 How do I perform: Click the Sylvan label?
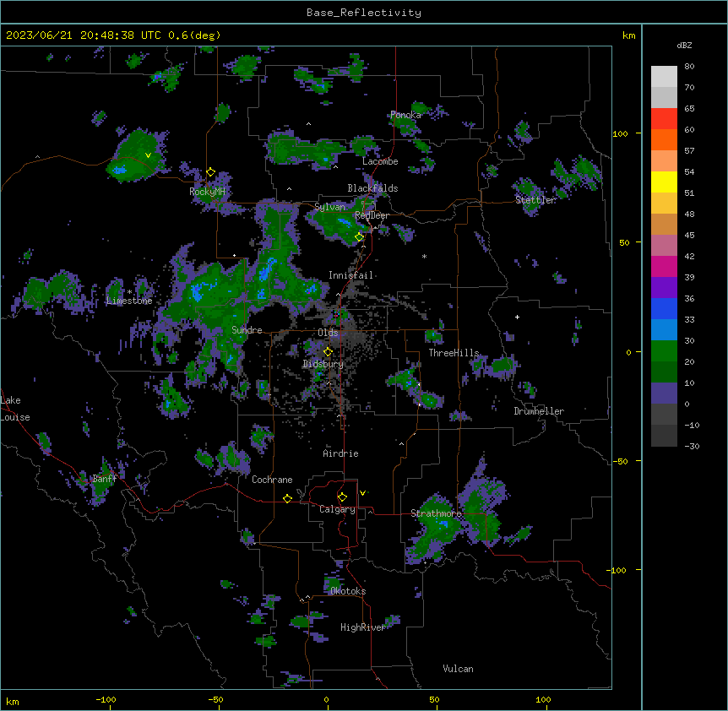click(329, 208)
